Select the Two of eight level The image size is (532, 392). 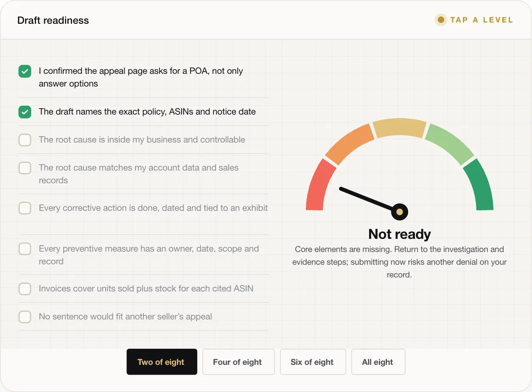click(x=162, y=362)
